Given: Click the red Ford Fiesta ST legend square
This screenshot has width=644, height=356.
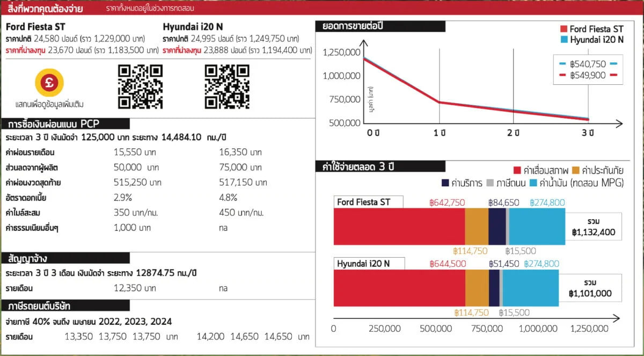Looking at the screenshot, I should coord(563,29).
